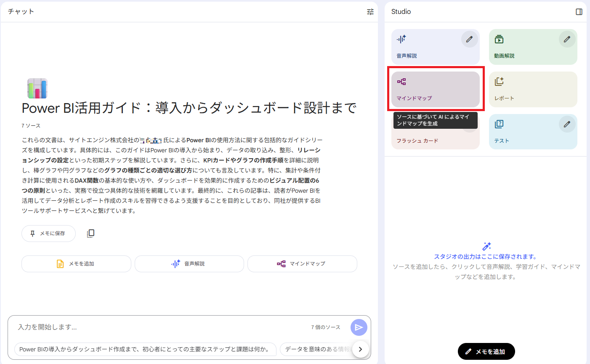Edit 音声解説 card with pencil icon

(x=469, y=39)
